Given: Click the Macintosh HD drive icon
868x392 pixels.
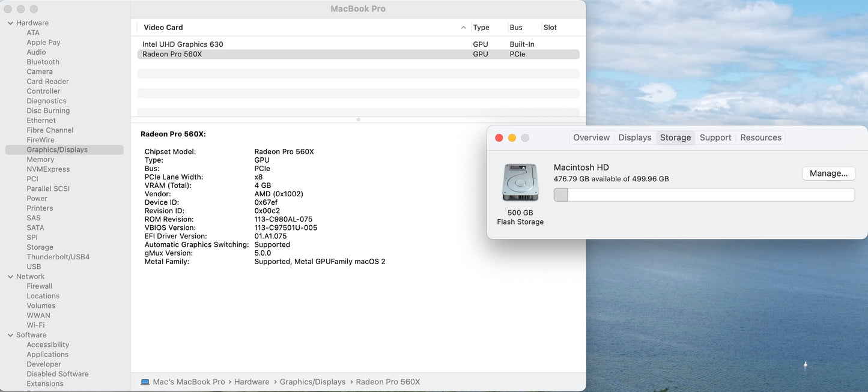Looking at the screenshot, I should coord(520,182).
